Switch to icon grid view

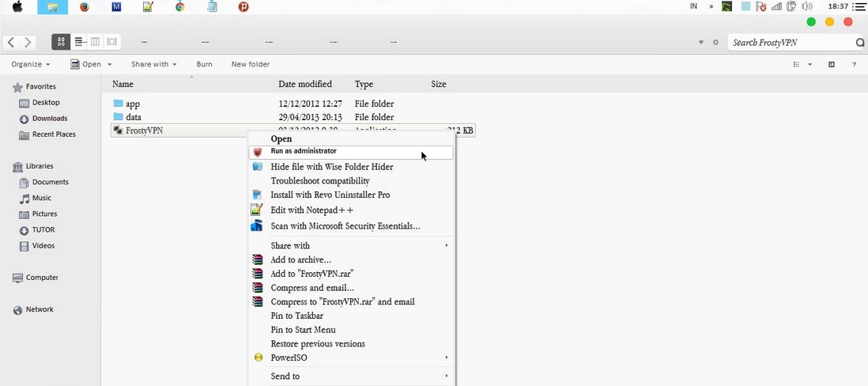coord(61,42)
